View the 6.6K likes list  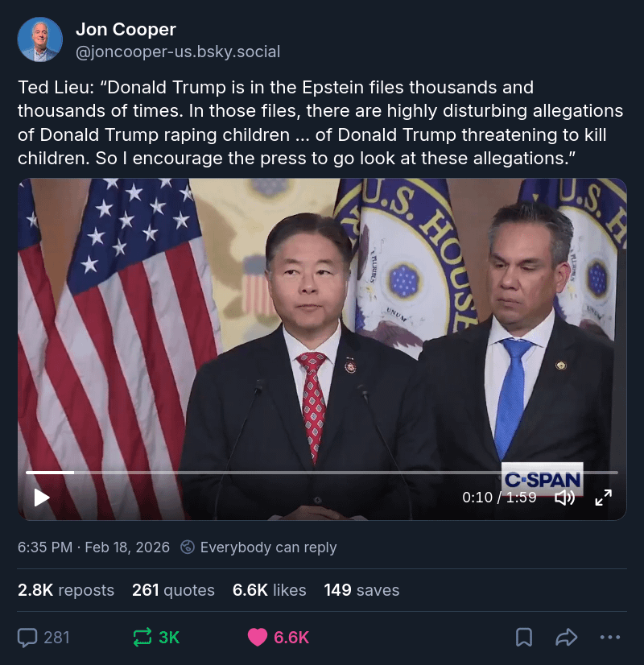click(x=269, y=590)
